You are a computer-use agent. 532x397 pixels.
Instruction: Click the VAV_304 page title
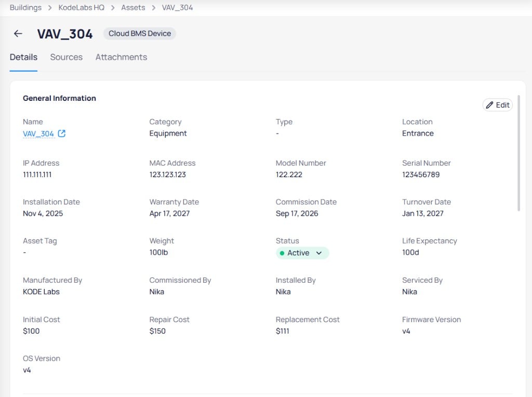[x=65, y=34]
